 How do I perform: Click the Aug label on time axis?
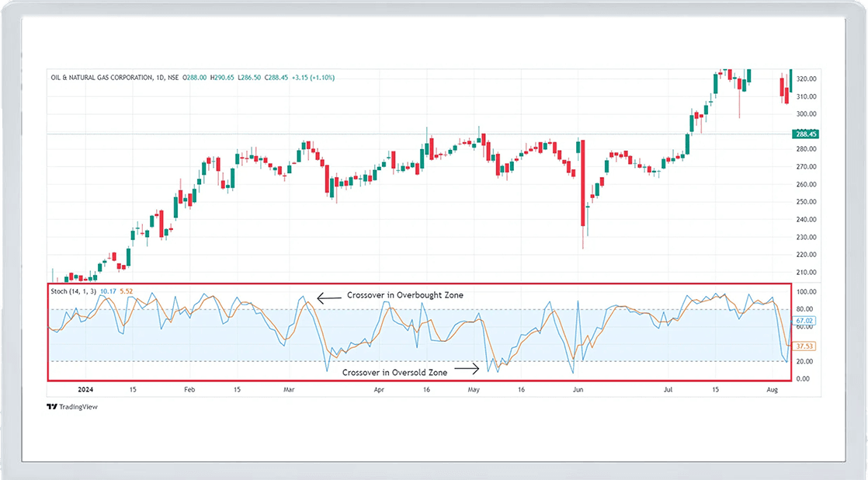pyautogui.click(x=773, y=391)
